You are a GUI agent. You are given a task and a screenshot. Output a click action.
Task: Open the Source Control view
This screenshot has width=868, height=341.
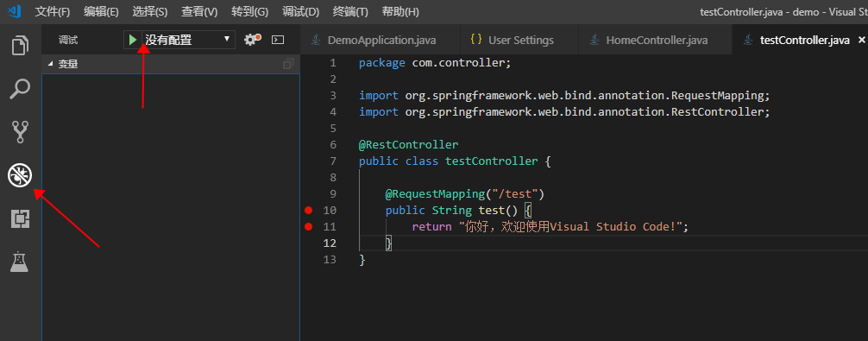click(x=21, y=132)
